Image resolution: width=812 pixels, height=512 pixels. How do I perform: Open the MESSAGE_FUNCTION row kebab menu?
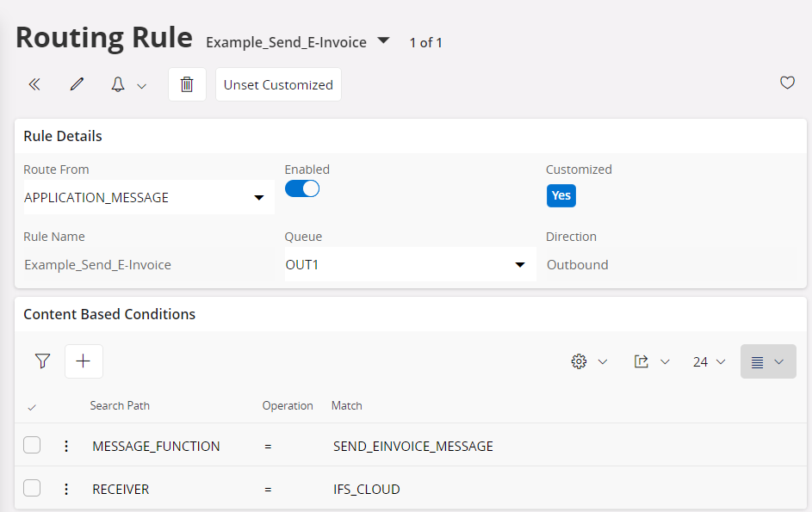(x=66, y=445)
